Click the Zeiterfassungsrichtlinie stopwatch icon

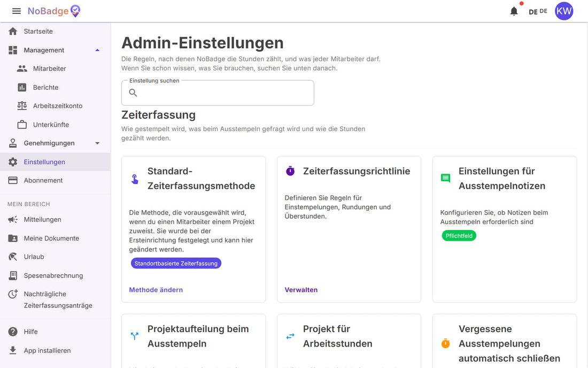pyautogui.click(x=290, y=171)
